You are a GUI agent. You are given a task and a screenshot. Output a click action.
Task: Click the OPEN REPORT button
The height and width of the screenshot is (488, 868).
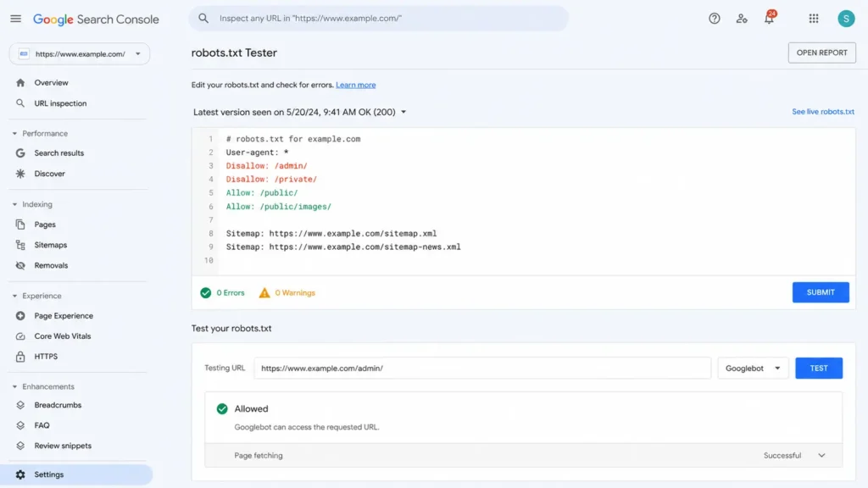(x=821, y=53)
